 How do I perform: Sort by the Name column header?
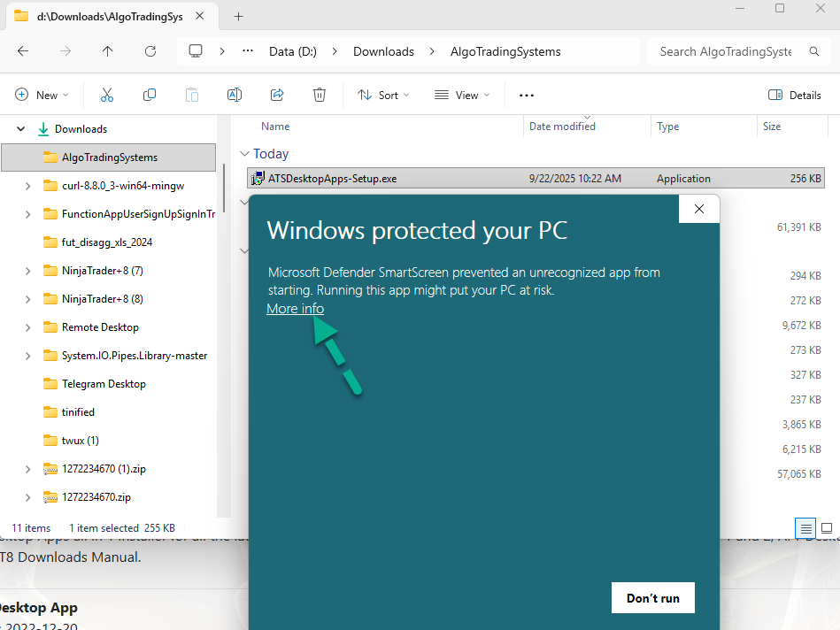275,127
